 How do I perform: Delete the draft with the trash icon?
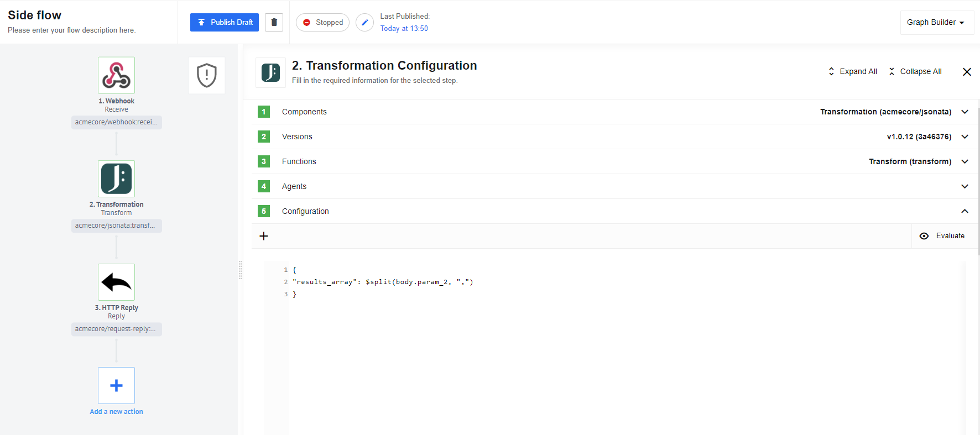[274, 22]
